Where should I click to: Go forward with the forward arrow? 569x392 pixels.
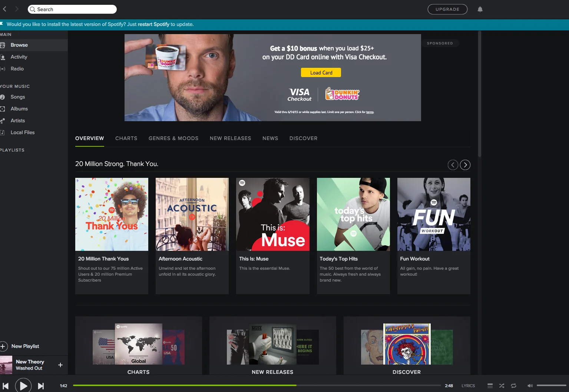click(17, 9)
